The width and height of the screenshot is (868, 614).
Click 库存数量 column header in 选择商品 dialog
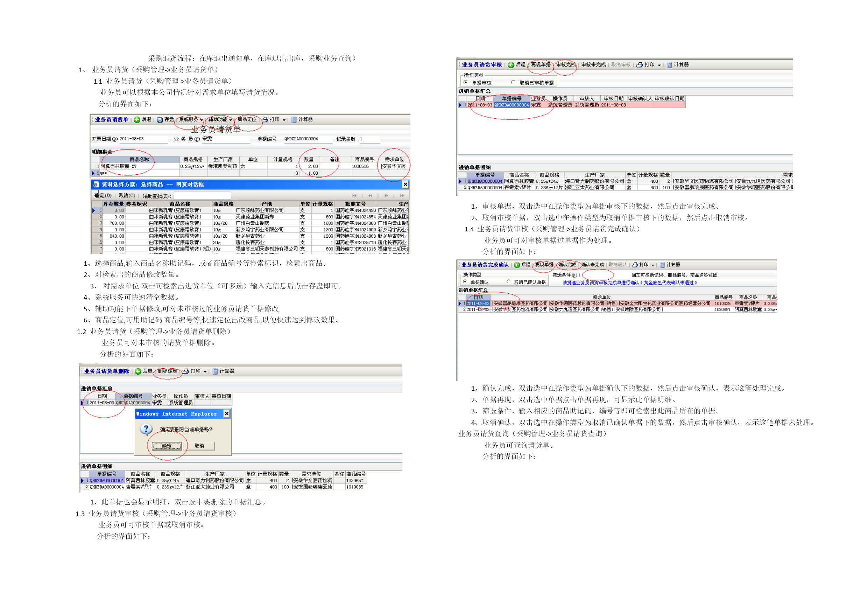(113, 204)
